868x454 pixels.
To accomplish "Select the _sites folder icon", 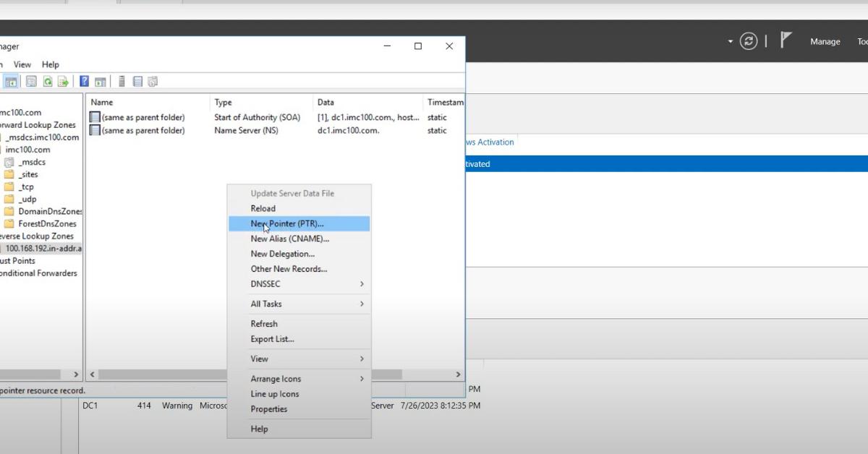I will click(x=9, y=174).
